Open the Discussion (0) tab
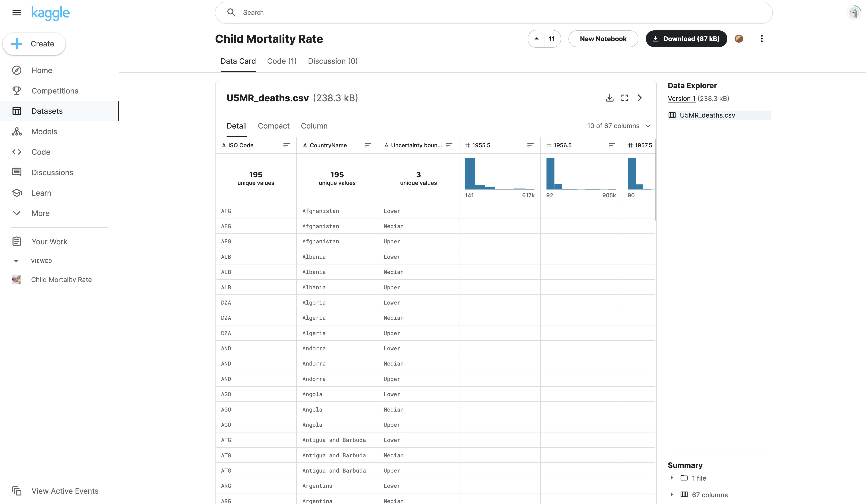 pyautogui.click(x=332, y=61)
